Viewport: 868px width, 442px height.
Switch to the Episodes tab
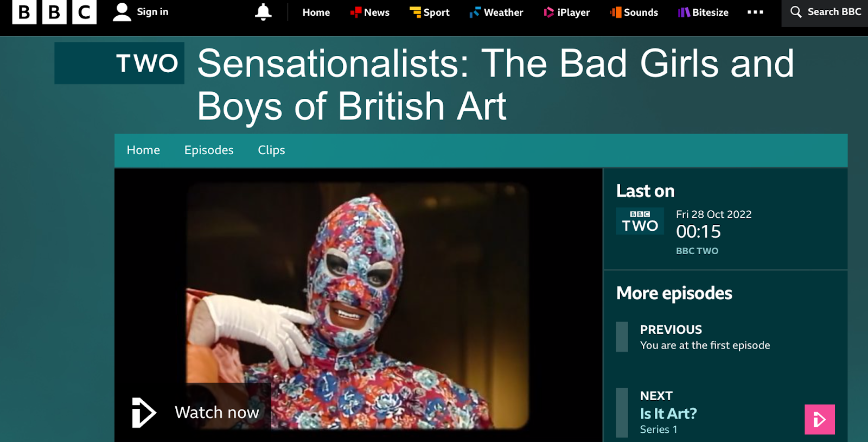209,150
